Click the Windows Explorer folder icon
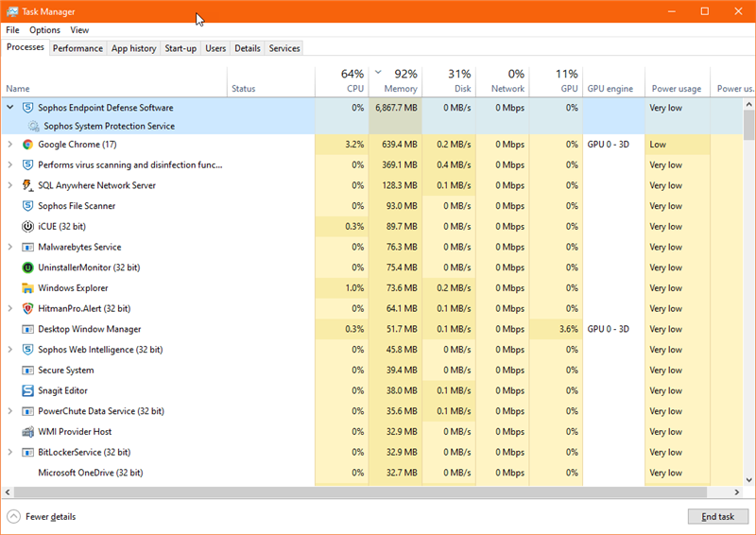This screenshot has width=756, height=535. coord(28,288)
